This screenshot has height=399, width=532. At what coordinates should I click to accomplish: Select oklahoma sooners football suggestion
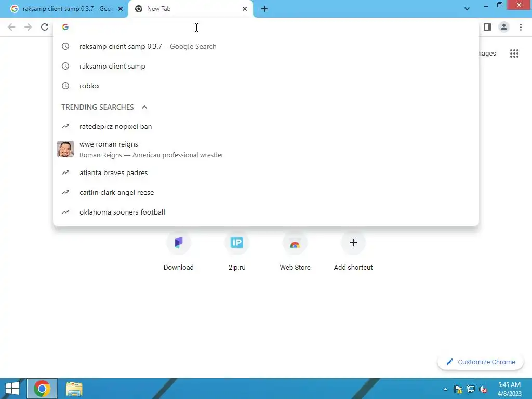(x=266, y=212)
